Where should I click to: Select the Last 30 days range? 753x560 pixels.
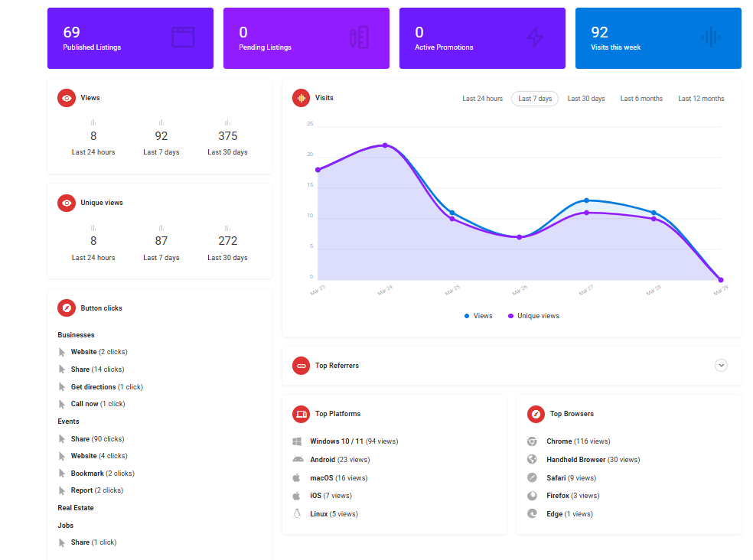pyautogui.click(x=586, y=99)
